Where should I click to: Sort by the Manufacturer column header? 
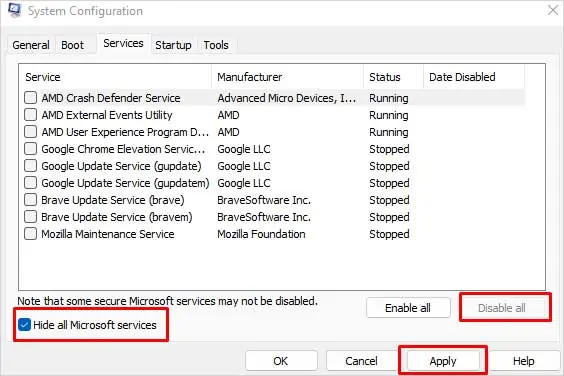288,77
